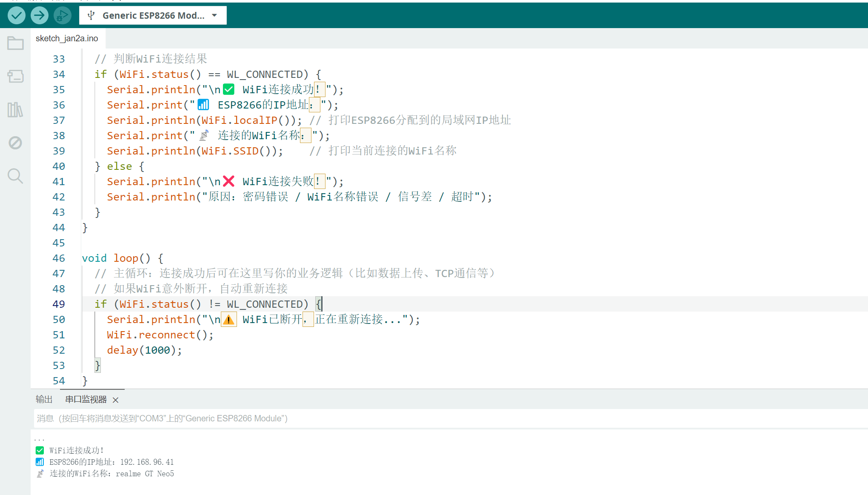Image resolution: width=868 pixels, height=495 pixels.
Task: Click the Upload arrow button
Action: click(39, 15)
